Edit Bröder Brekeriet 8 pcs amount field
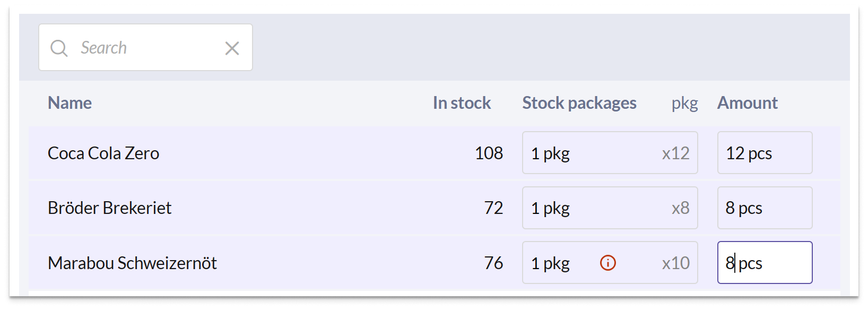 (x=765, y=208)
